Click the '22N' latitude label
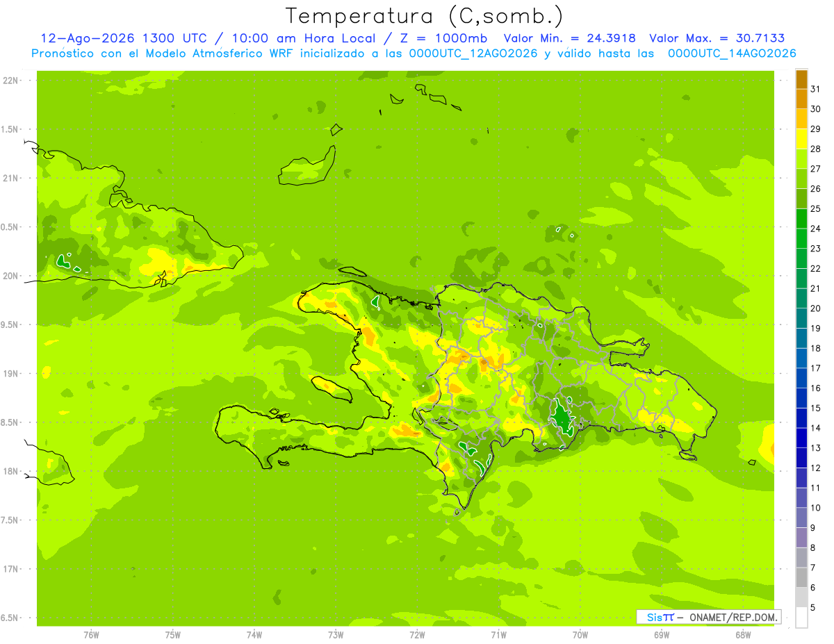834x644 pixels. pos(11,81)
